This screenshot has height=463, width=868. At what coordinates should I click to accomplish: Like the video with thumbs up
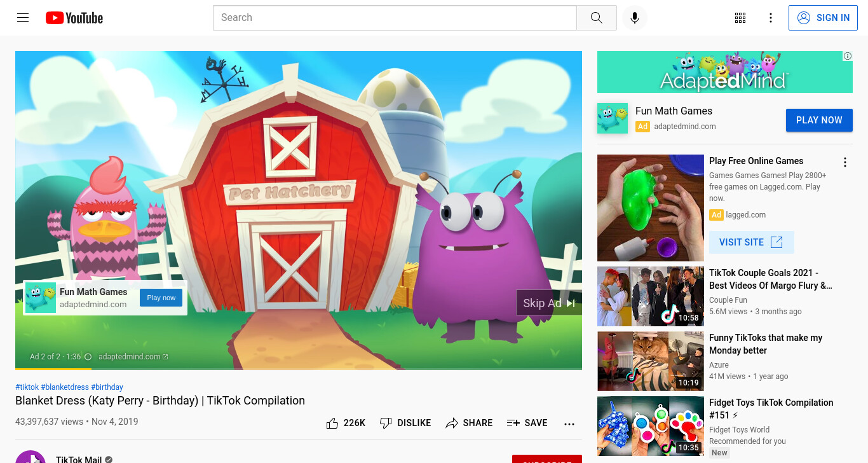(346, 423)
